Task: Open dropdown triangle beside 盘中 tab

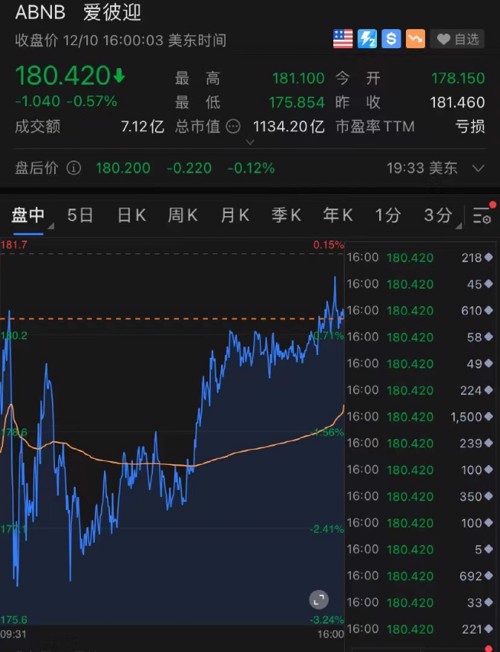Action: [51, 226]
